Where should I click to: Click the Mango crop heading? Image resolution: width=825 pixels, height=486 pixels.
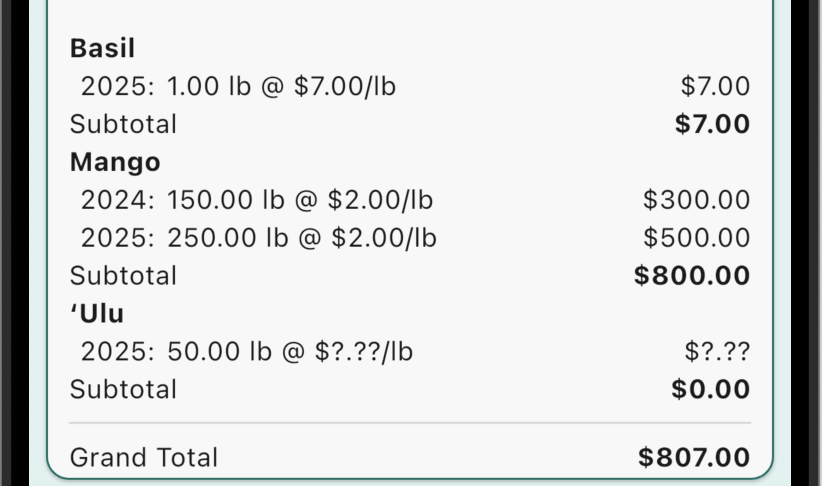pyautogui.click(x=115, y=162)
